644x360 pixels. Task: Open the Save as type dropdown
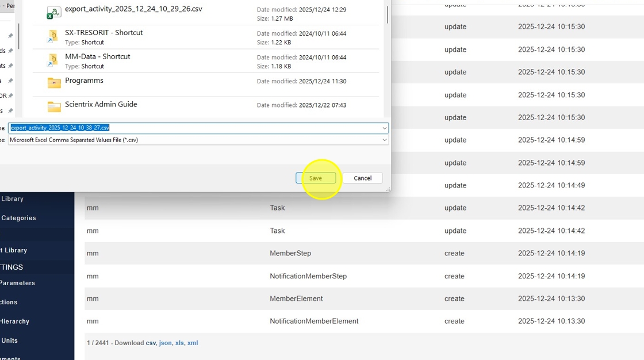tap(384, 140)
